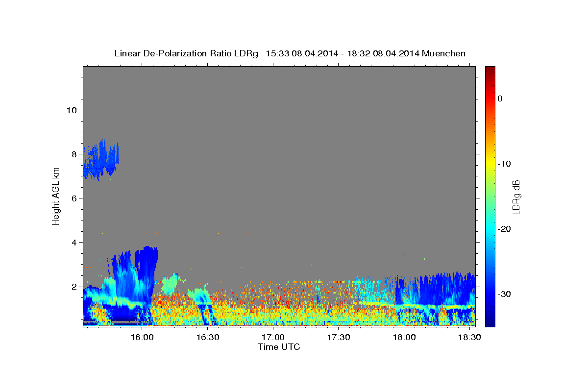Click the 16:30 time tick label
Viewport: 588px width, 392px height.
click(208, 338)
